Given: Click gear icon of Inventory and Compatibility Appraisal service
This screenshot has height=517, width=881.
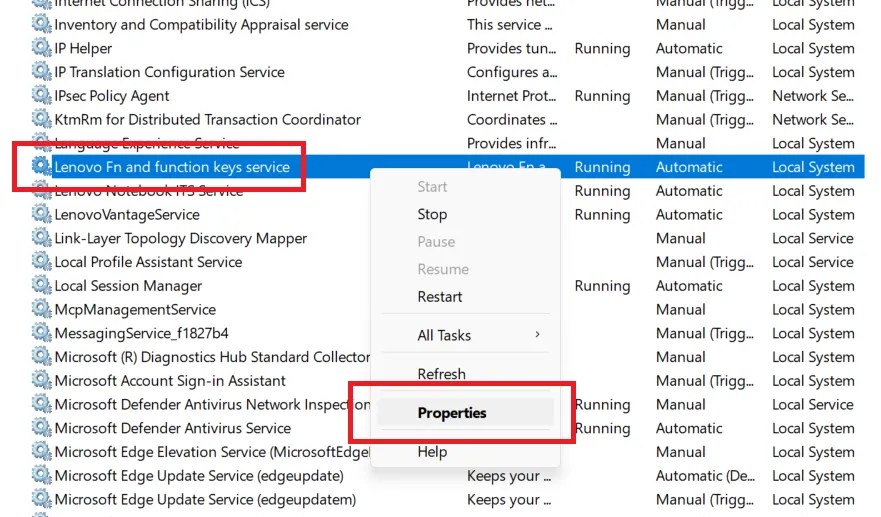Looking at the screenshot, I should [x=42, y=25].
